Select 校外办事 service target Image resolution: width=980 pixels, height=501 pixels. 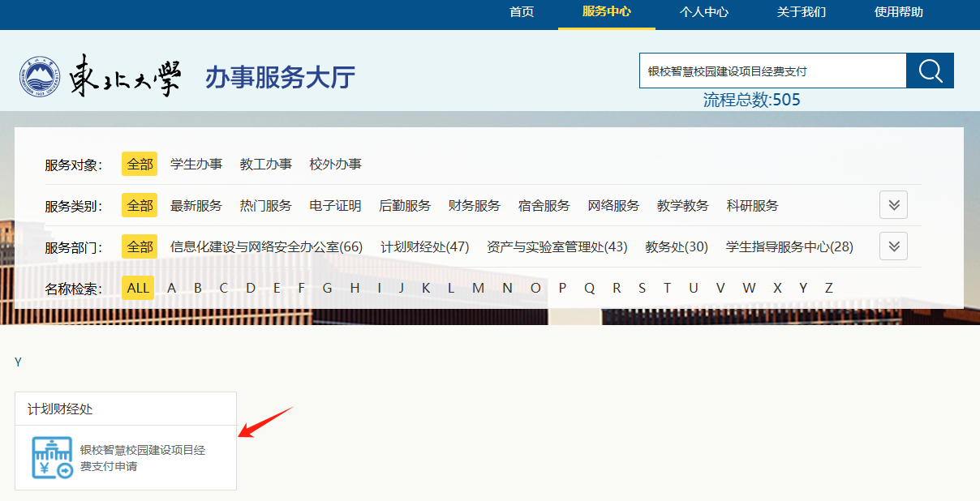(x=335, y=165)
